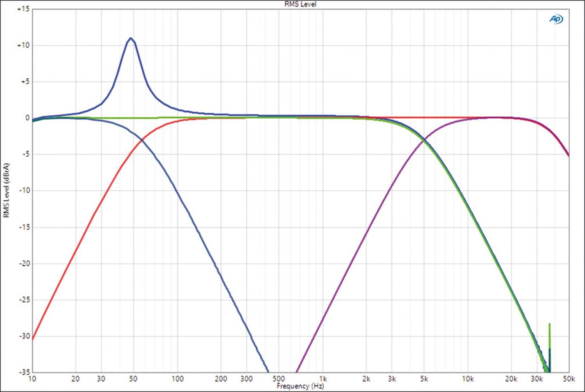Image resolution: width=585 pixels, height=392 pixels.
Task: Click the -20 tick label on the Y axis
Action: [24, 263]
